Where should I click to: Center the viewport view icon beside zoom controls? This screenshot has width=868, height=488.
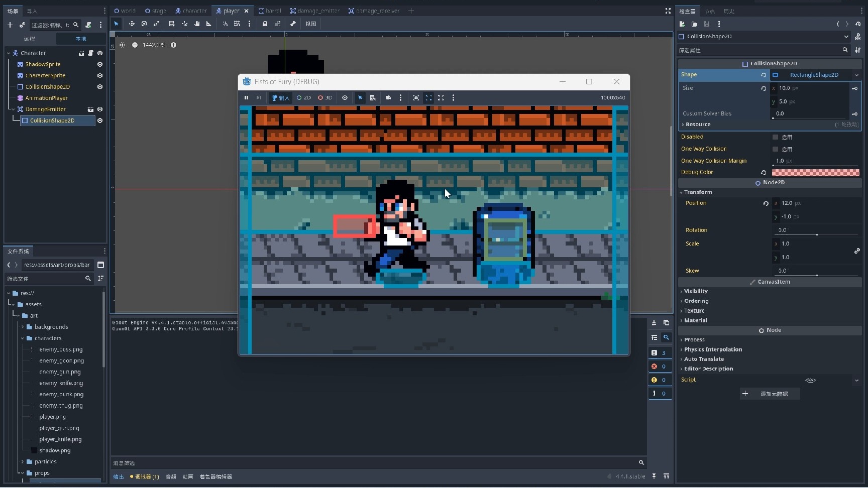(122, 45)
